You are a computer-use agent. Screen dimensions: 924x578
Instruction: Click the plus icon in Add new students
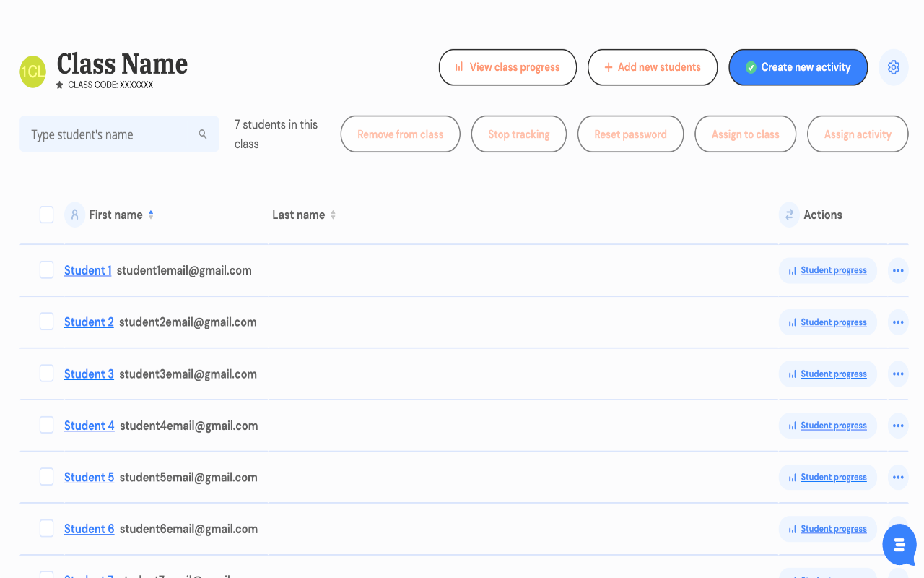click(609, 67)
